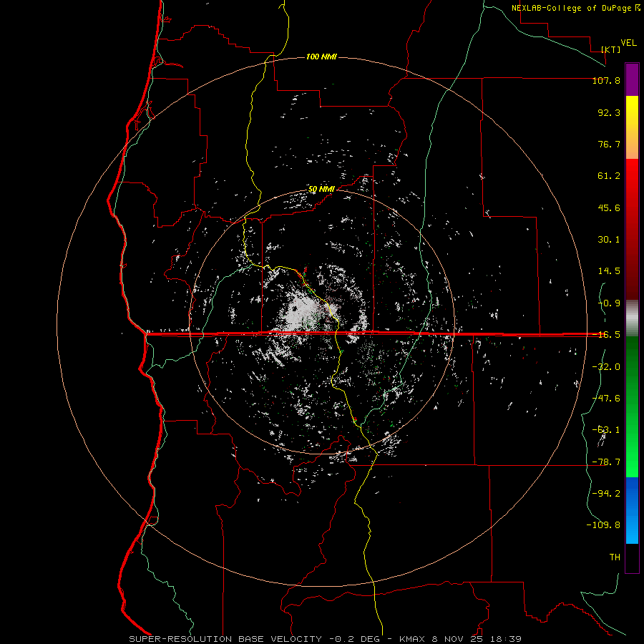
Task: Click the -109.8 legend value
Action: (x=603, y=525)
